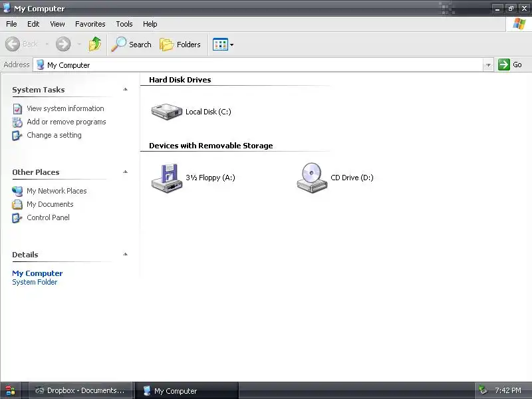This screenshot has width=532, height=399.
Task: Click the My Network Places icon
Action: click(x=17, y=192)
